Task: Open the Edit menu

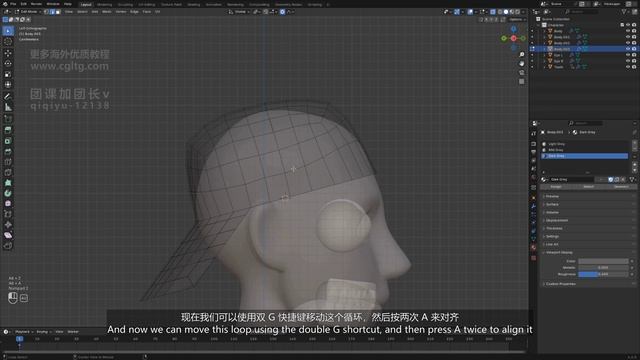Action: (x=24, y=4)
